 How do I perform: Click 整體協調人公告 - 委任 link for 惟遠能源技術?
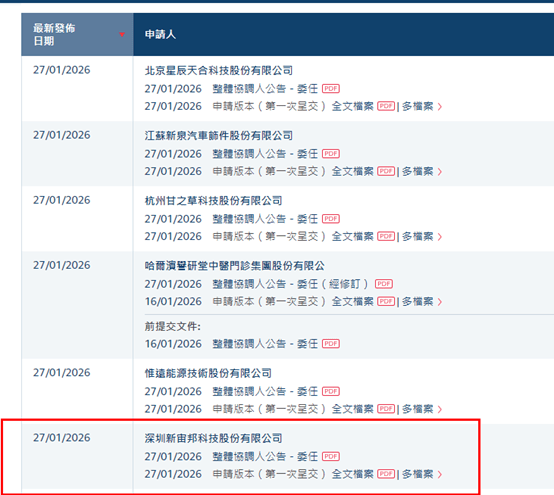(x=265, y=391)
